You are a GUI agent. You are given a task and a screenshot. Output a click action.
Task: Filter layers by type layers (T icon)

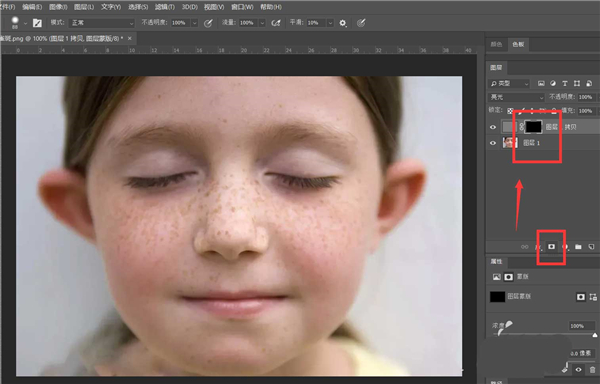tap(564, 83)
